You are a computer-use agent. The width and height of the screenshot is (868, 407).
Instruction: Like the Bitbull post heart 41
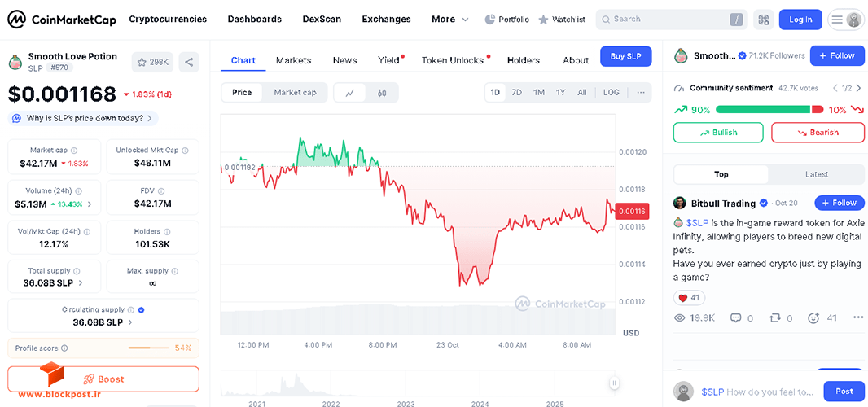point(689,298)
